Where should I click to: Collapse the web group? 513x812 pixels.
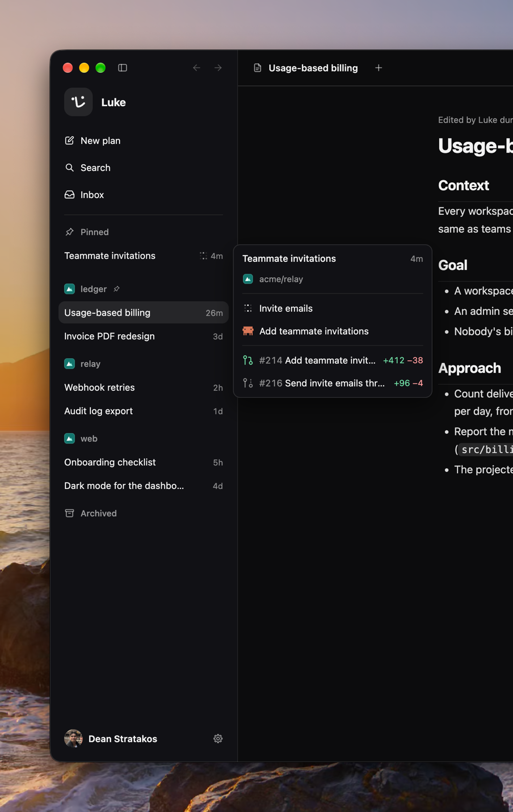click(x=89, y=438)
